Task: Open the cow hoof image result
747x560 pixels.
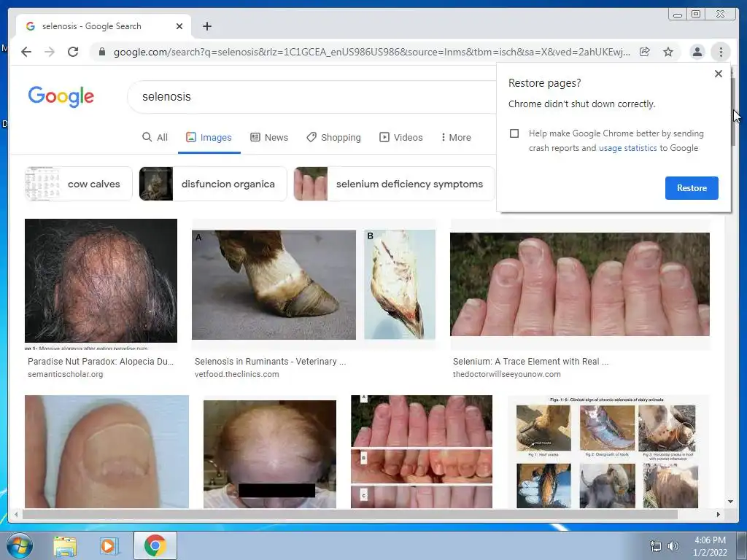Action: pyautogui.click(x=314, y=285)
